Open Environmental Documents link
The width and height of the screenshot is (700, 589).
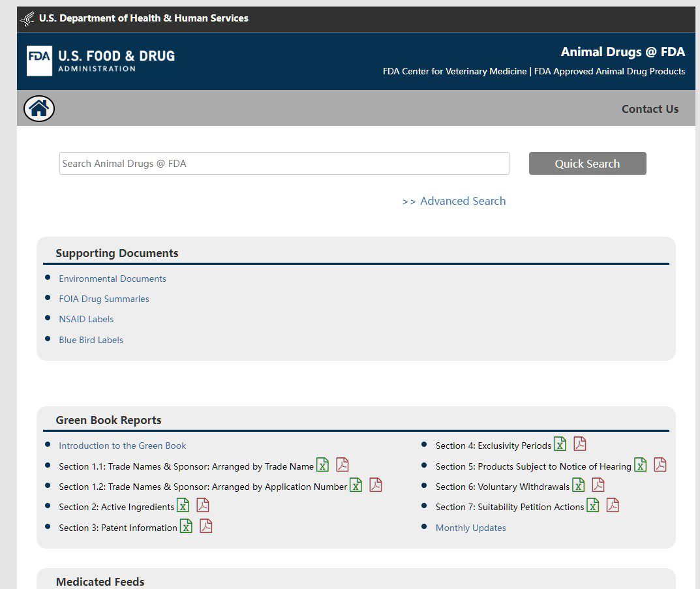[x=112, y=279]
